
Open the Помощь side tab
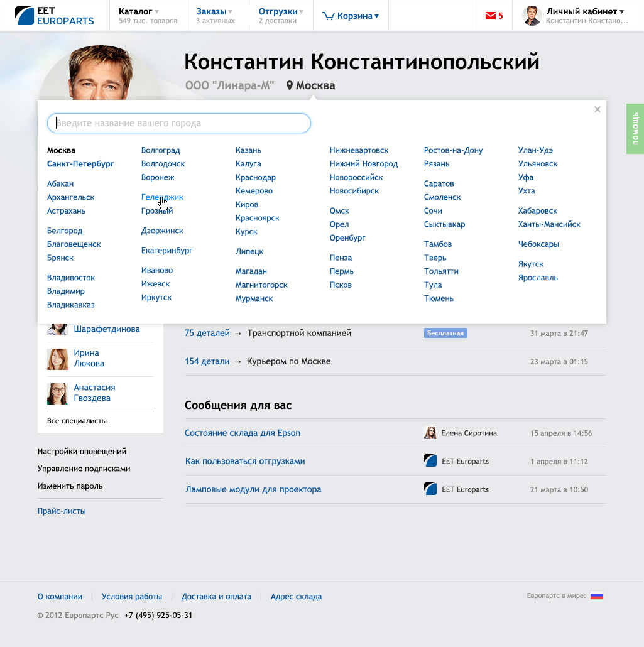[635, 129]
